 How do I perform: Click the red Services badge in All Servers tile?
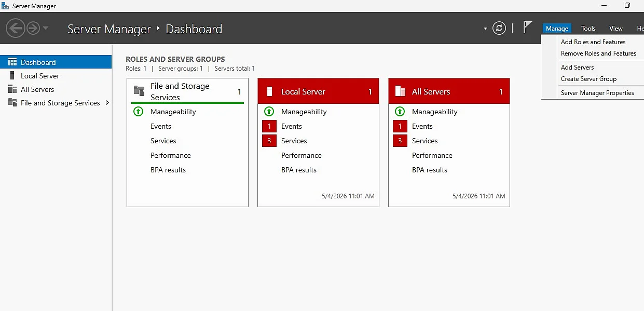400,141
